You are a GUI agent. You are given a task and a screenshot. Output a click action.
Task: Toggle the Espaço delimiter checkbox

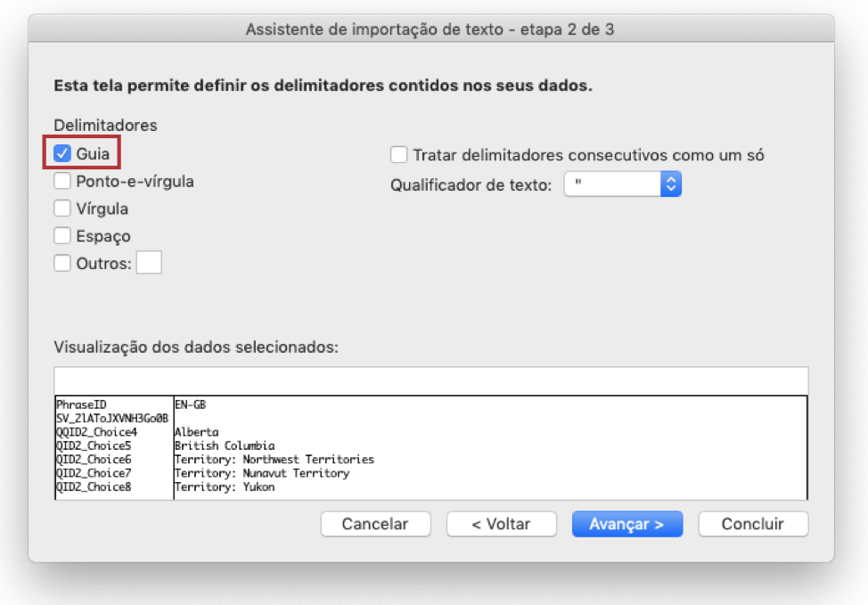(x=62, y=236)
